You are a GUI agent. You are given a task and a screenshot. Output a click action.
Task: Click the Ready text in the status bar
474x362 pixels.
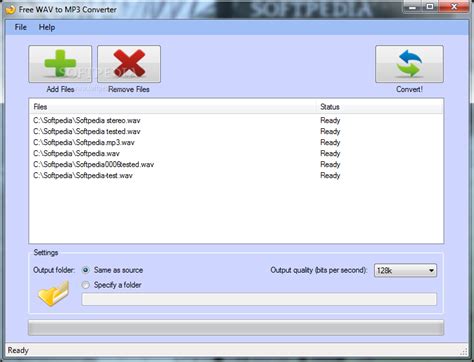point(18,350)
